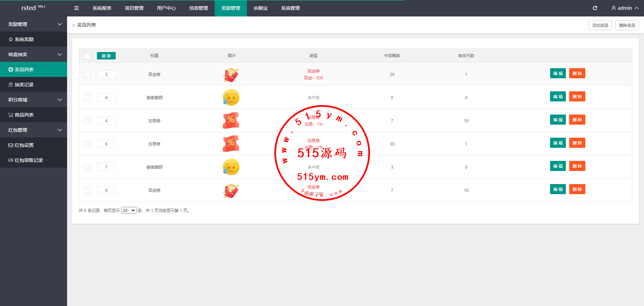Image resolution: width=644 pixels, height=306 pixels.
Task: Collapse the 积分商城 sidebar group
Action: (34, 100)
